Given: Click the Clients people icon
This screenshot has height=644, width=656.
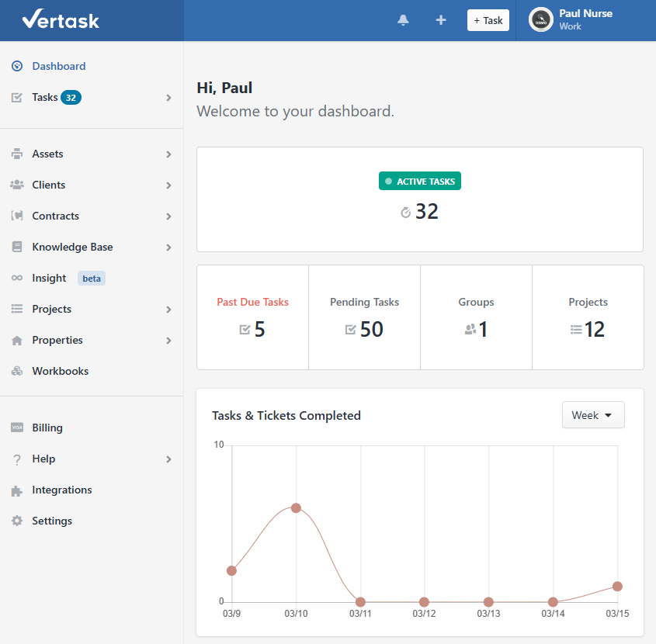Looking at the screenshot, I should (16, 185).
